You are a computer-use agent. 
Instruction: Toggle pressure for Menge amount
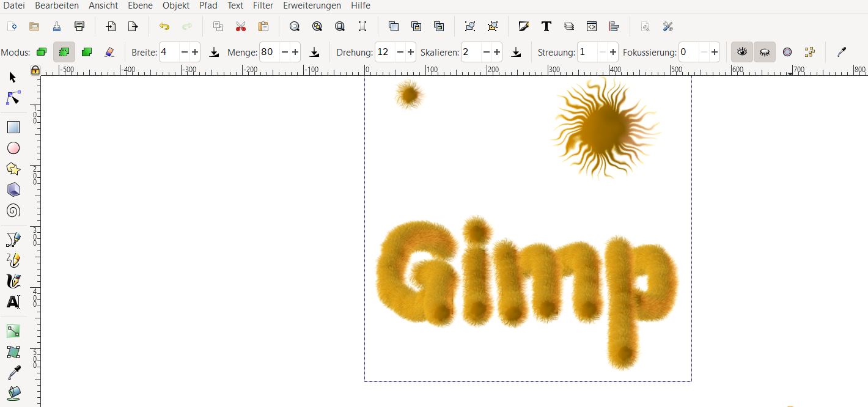(x=315, y=53)
